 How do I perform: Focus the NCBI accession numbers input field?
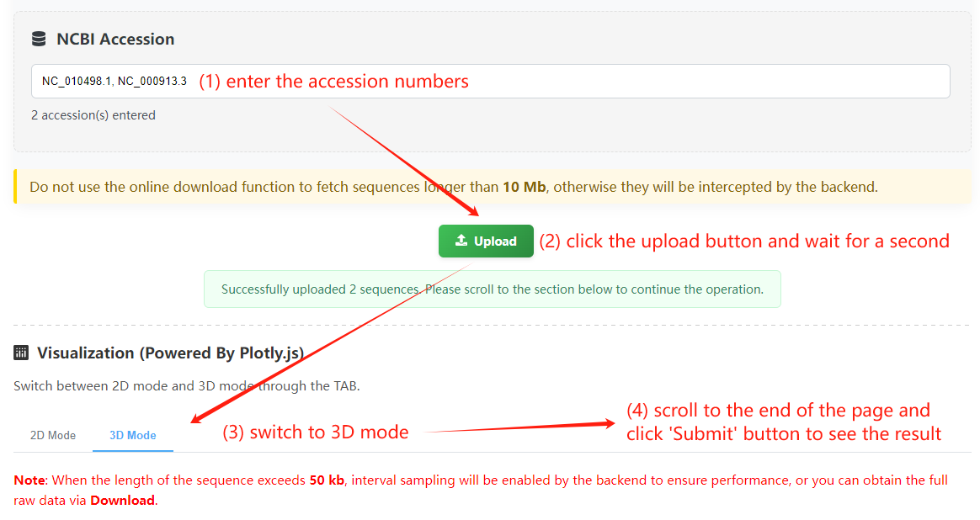[491, 82]
